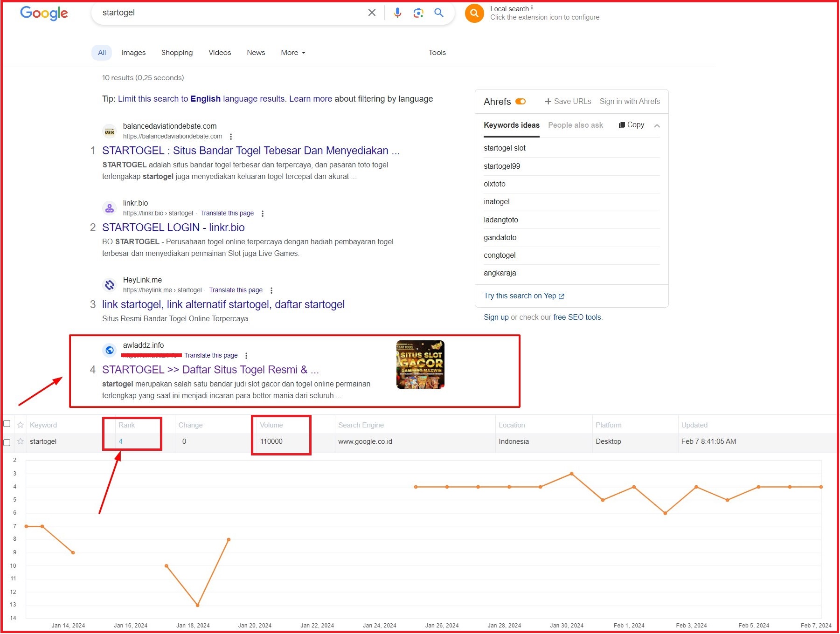Click linkr.bio site favicon
This screenshot has width=840, height=634.
[x=110, y=208]
